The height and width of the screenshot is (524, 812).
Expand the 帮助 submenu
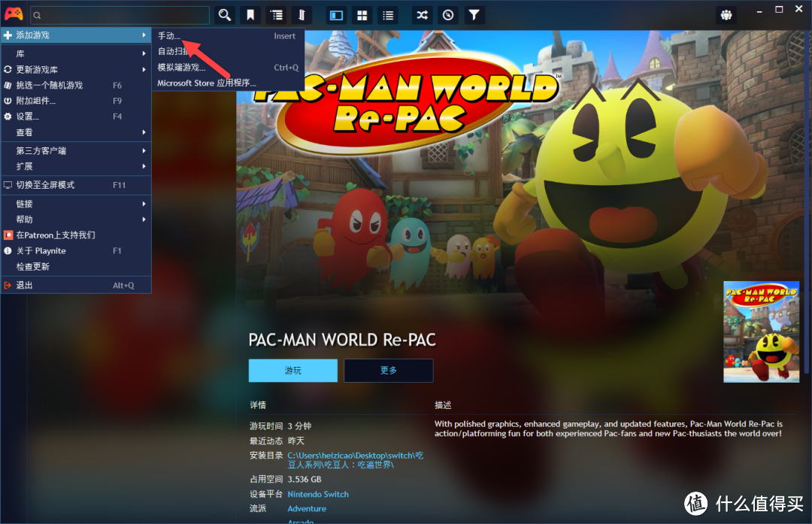click(x=76, y=220)
